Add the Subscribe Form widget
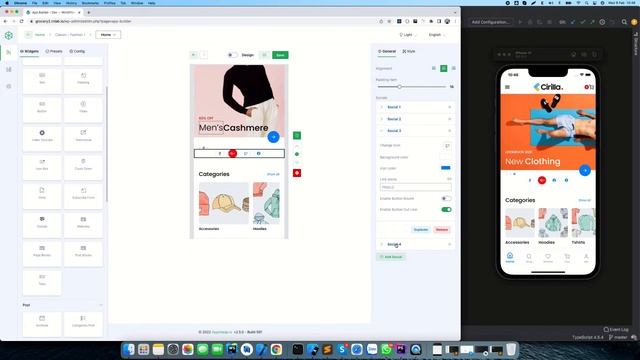Viewport: 640px width, 360px height. pos(83,196)
